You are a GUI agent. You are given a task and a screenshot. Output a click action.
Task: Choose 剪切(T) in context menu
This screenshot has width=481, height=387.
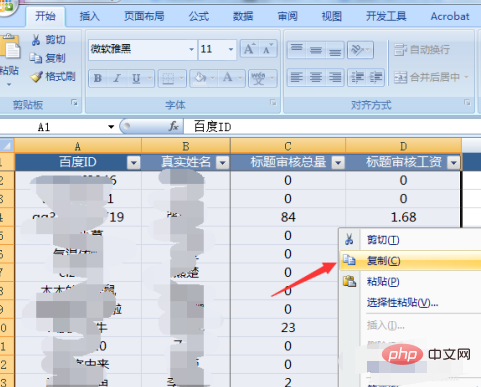(x=411, y=240)
